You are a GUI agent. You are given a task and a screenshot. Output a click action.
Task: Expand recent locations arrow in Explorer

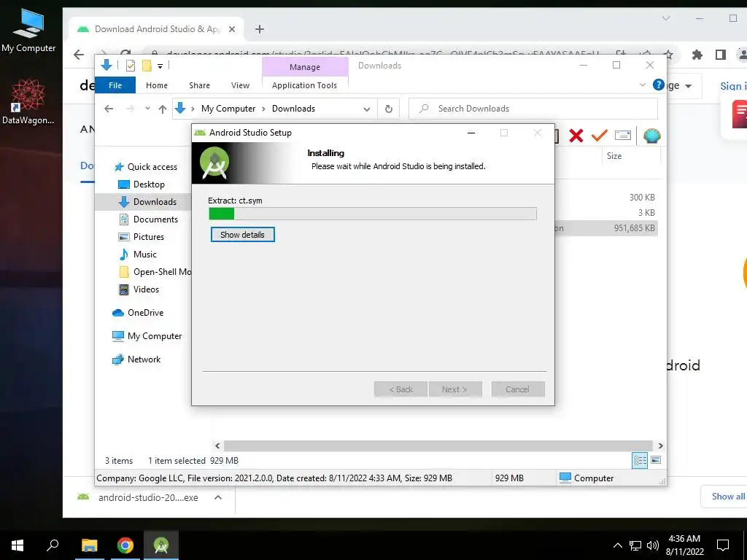pos(147,109)
